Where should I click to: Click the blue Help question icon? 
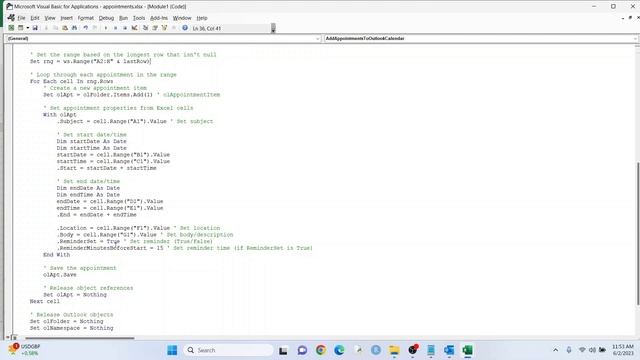click(185, 28)
